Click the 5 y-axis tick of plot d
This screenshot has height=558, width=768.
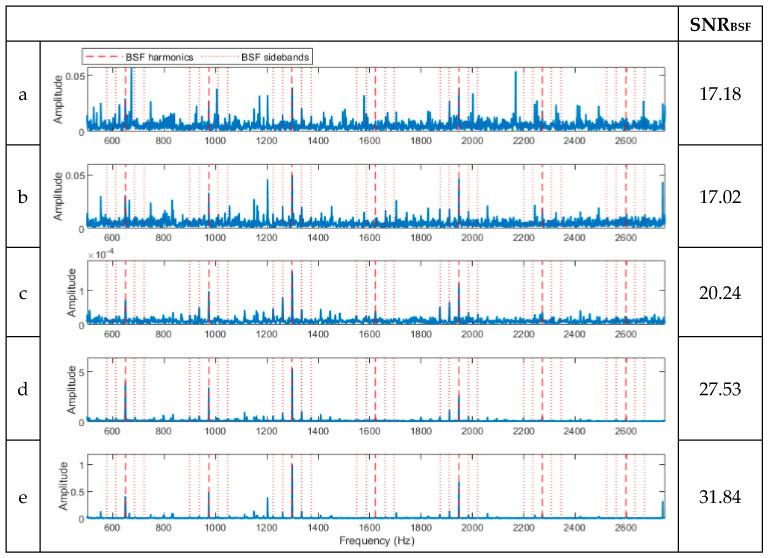pos(82,372)
